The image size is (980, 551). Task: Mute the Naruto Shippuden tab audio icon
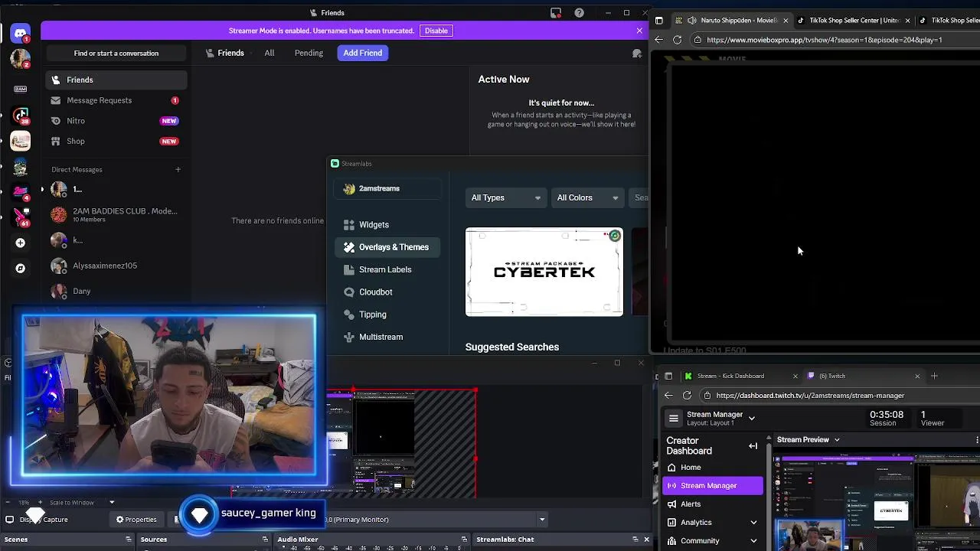click(x=692, y=20)
